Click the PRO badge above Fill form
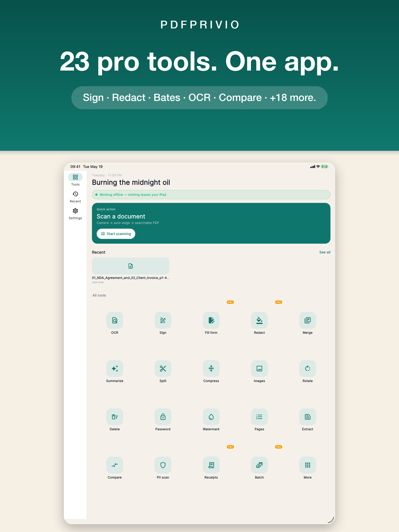The width and height of the screenshot is (399, 532). click(x=230, y=302)
